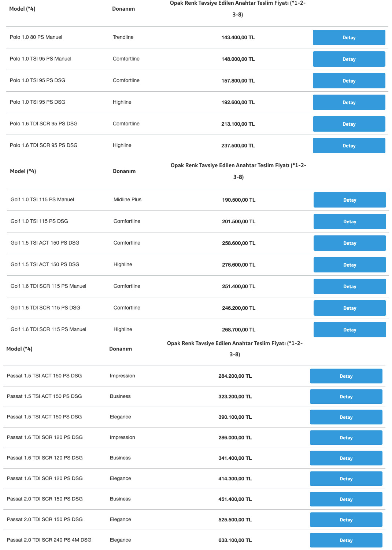
Task: Open Detay for Polo priced 192.600,00 TL
Action: click(349, 102)
